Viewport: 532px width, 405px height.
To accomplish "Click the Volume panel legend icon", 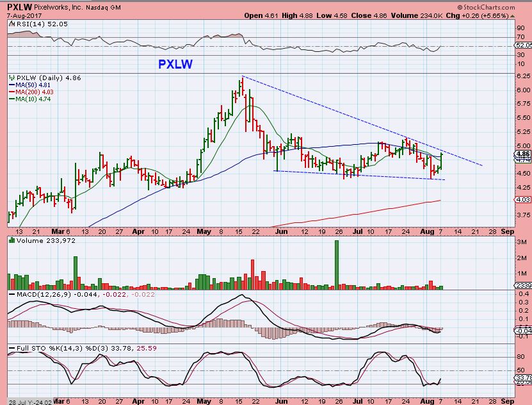I will (12, 240).
